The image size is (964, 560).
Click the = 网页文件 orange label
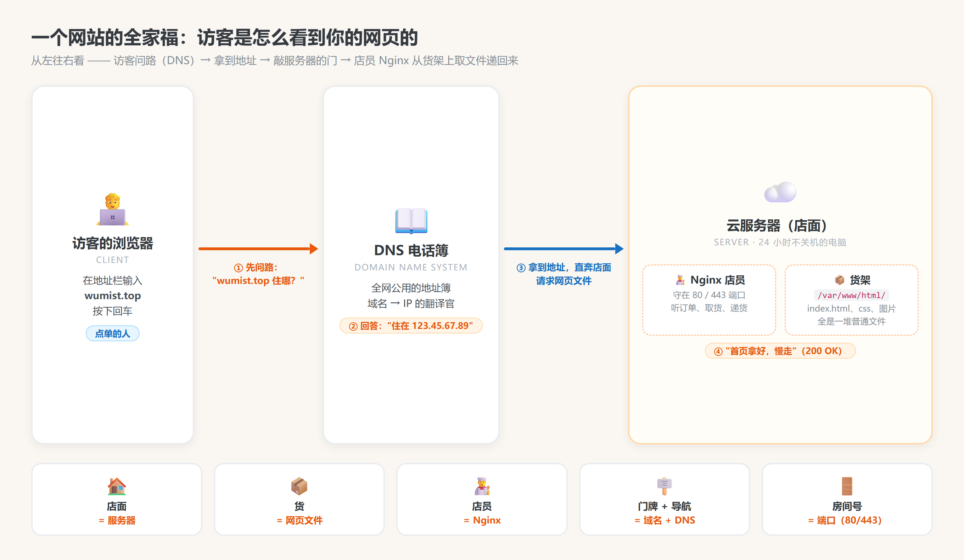coord(299,520)
